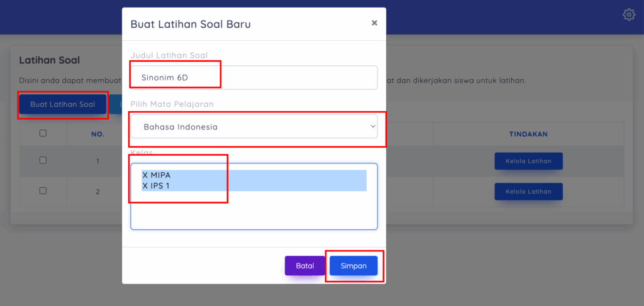Viewport: 644px width, 306px height.
Task: Click the partly hidden button beside Buat Latihan Soal
Action: tap(116, 104)
